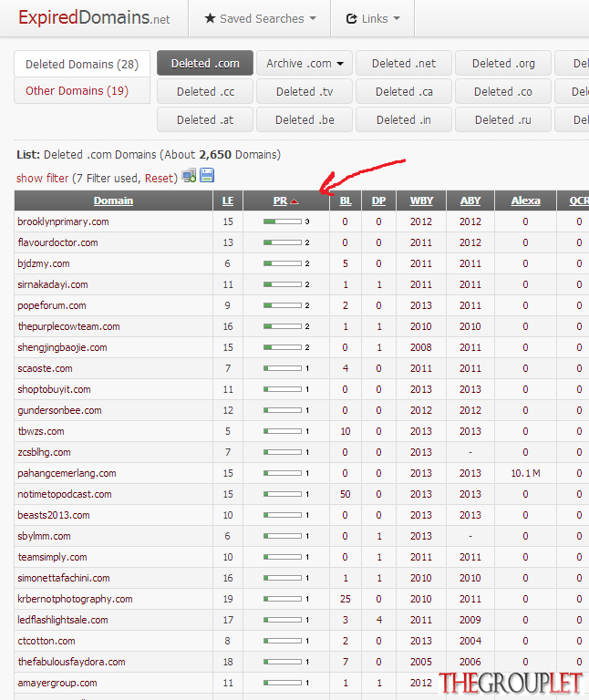The width and height of the screenshot is (589, 700).
Task: Click flavourdoctor.com PageRank bar
Action: (283, 242)
